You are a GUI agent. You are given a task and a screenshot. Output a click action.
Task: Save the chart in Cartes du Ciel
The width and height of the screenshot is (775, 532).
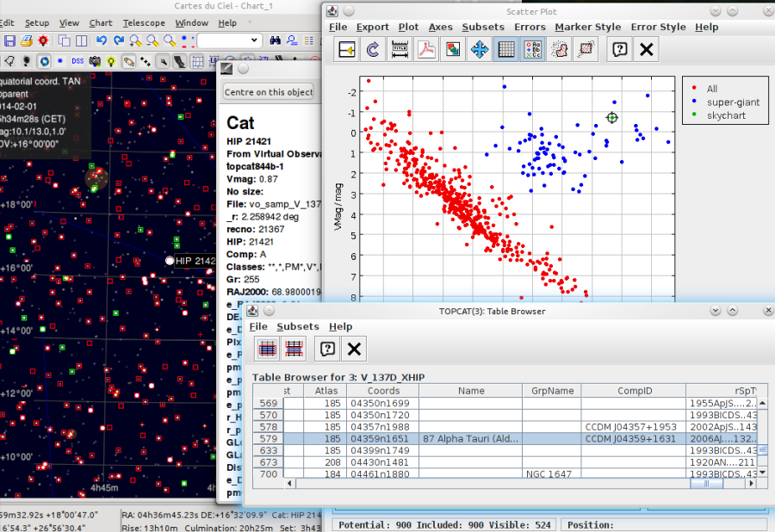coord(9,40)
